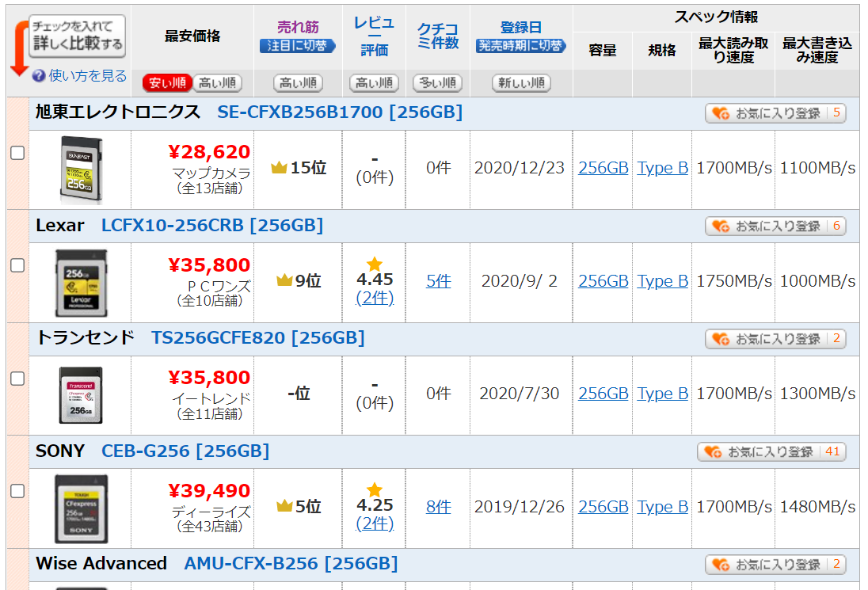Click the 売れ筋 column header

tap(298, 27)
